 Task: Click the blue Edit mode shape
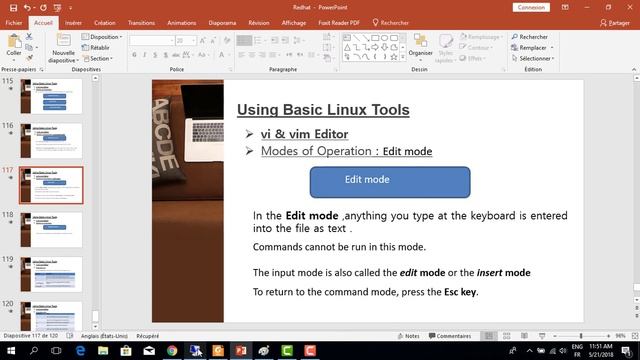(390, 182)
